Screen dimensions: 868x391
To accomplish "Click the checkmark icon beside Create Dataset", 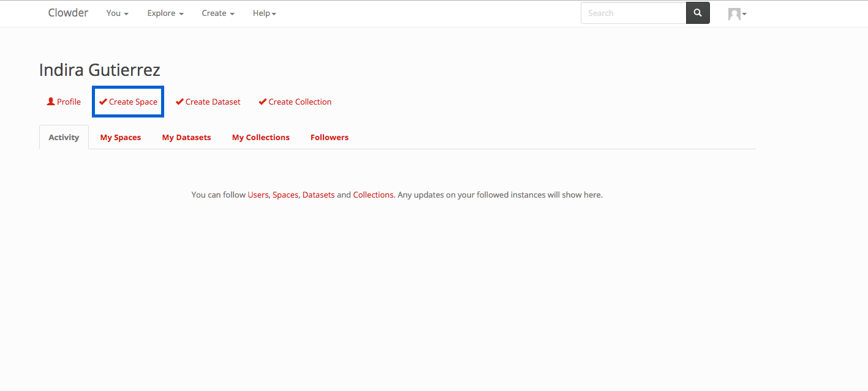I will pos(179,102).
